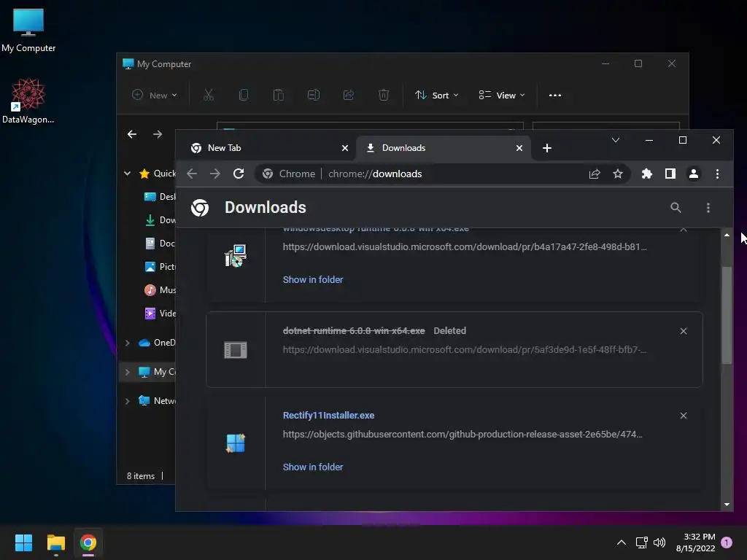Screen dimensions: 747x560
Task: Click scrollbar down arrow on downloads page
Action: pyautogui.click(x=727, y=505)
